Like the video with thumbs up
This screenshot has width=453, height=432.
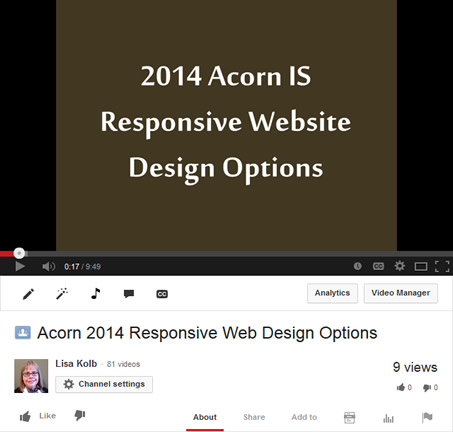(x=37, y=416)
